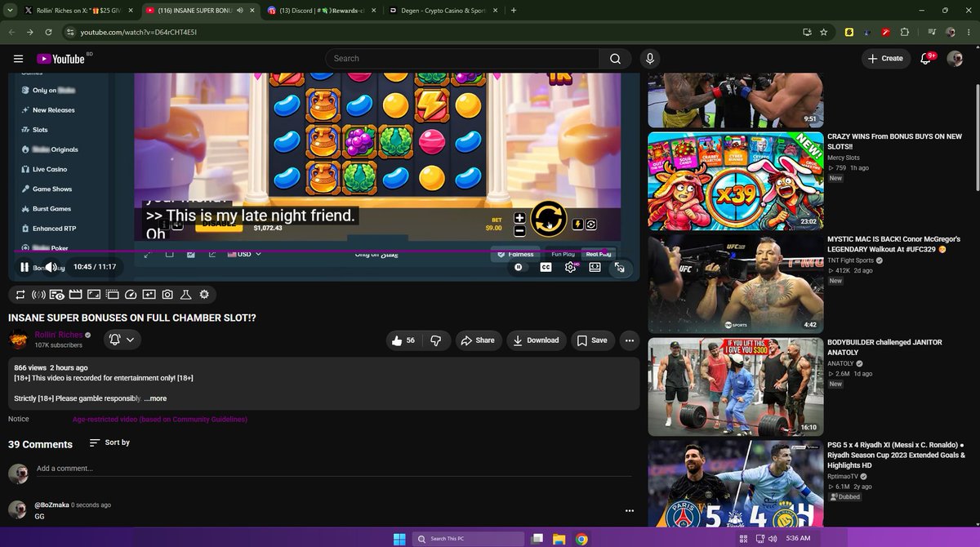980x547 pixels.
Task: Click the Age-restricted video notice link
Action: click(160, 420)
